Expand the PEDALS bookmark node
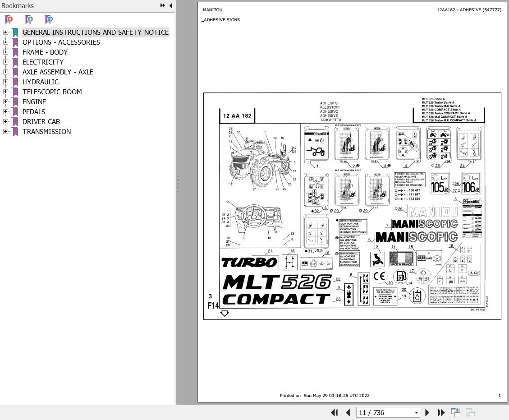The height and width of the screenshot is (420, 509). 5,111
